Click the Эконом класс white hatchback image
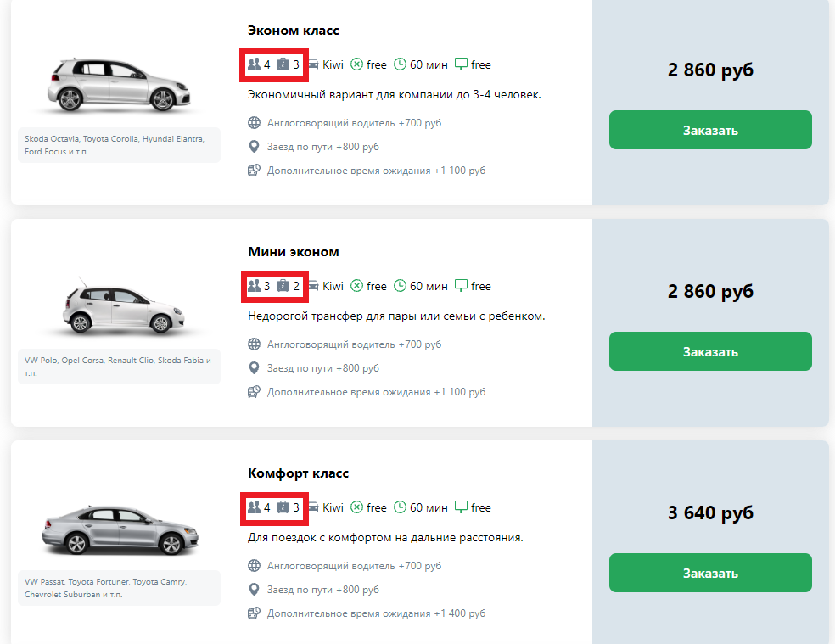Image resolution: width=835 pixels, height=644 pixels. click(119, 85)
